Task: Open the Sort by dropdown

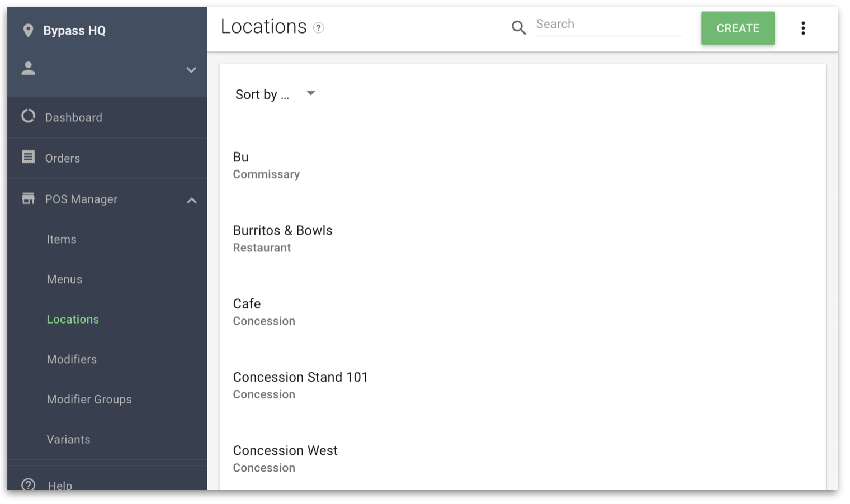Action: [275, 94]
